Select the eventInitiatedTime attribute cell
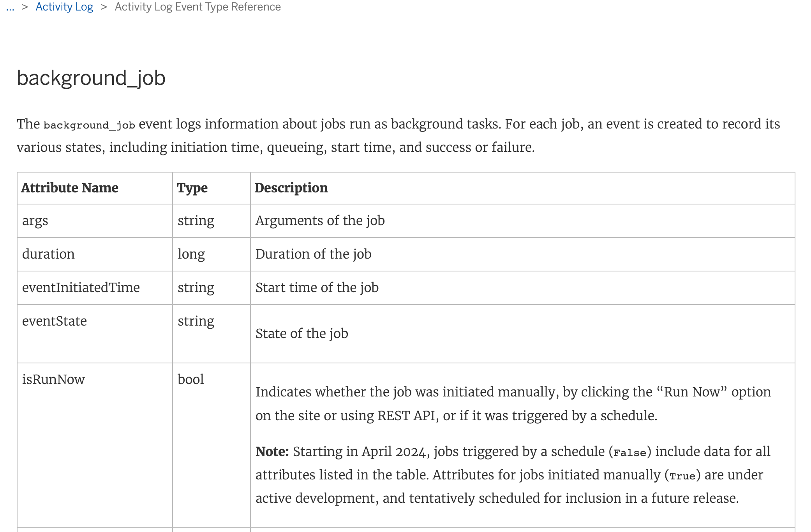Image resolution: width=811 pixels, height=532 pixels. 81,287
